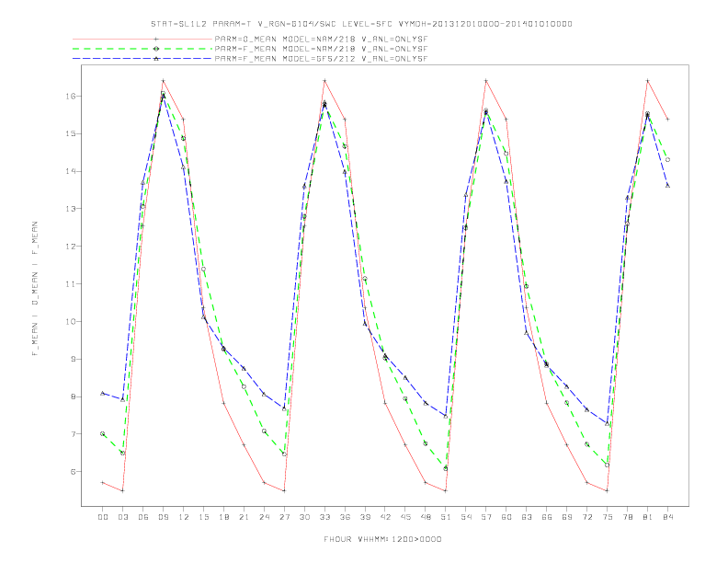This screenshot has height=563, width=728.
Task: Click x-axis forecast hour label 48
Action: (x=426, y=517)
